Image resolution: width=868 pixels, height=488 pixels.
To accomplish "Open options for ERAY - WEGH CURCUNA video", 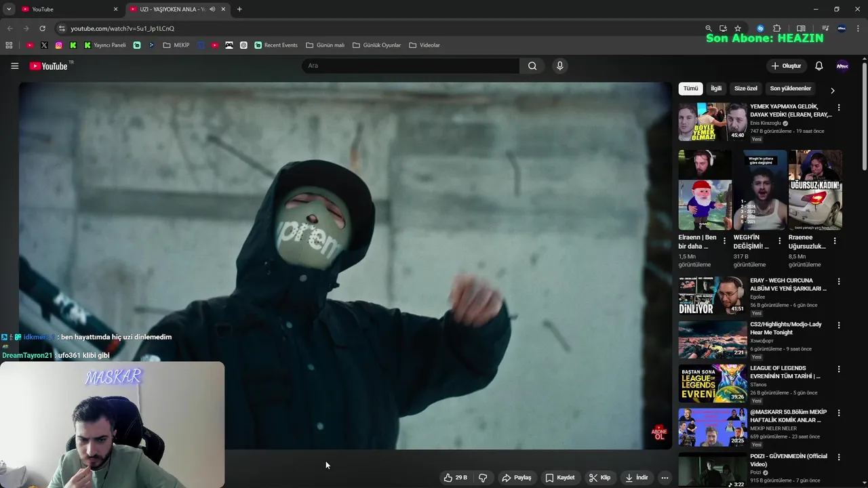I will pos(839,281).
